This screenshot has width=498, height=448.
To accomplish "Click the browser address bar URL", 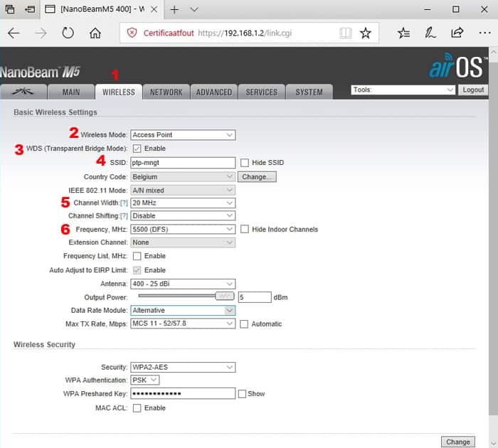I will point(245,33).
